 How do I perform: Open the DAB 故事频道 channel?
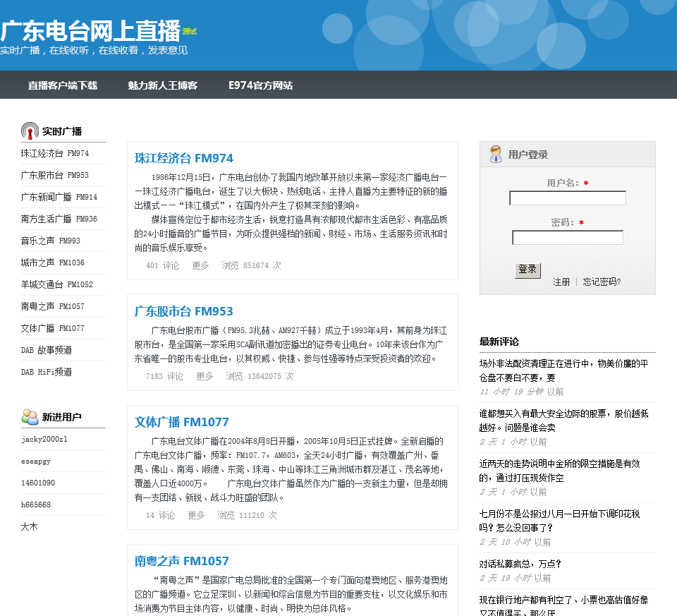pyautogui.click(x=47, y=350)
